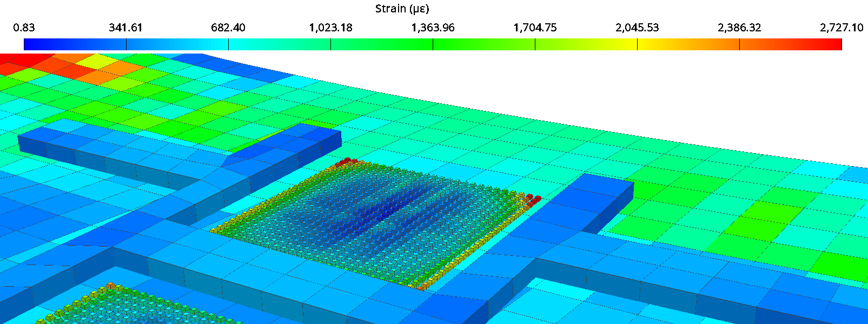Pick the color band between 2,045.53 and 2,386.32
Viewport: 868px width, 324px height.
point(688,44)
